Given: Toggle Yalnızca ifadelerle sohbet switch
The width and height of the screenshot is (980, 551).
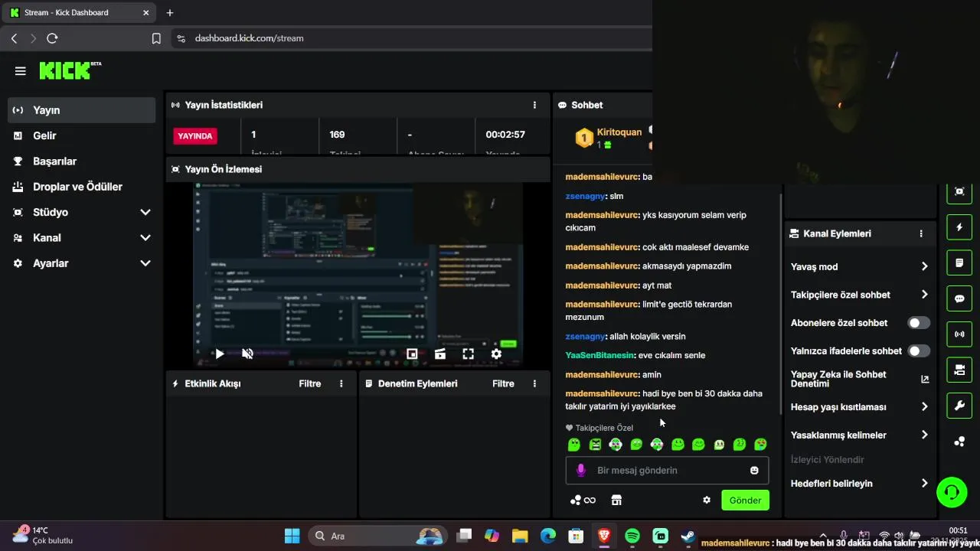Looking at the screenshot, I should coord(919,351).
